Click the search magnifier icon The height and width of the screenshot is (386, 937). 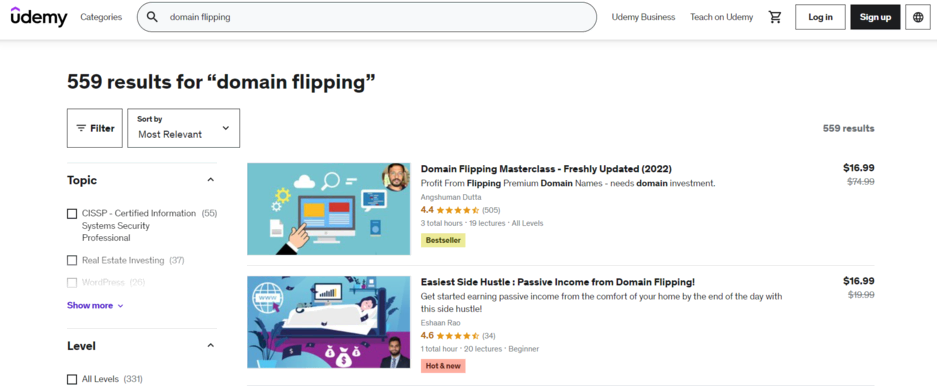tap(152, 17)
